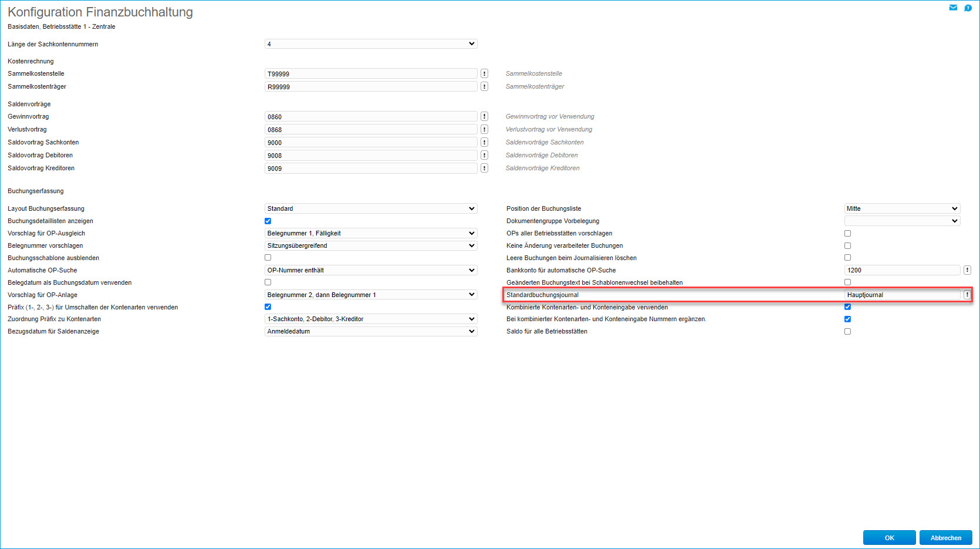Open Länge der Sachkontennummern dropdown
Screen dimensions: 980x549
coord(371,44)
